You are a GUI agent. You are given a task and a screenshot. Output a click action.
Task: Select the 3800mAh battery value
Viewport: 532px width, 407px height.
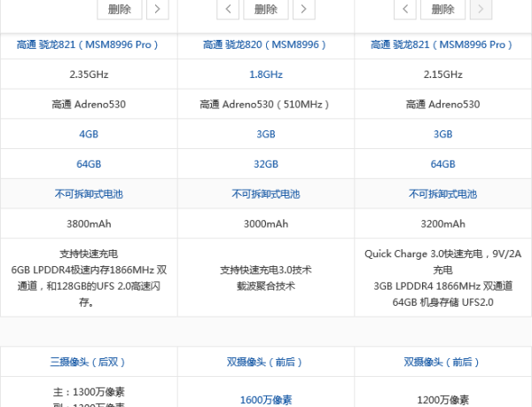89,223
